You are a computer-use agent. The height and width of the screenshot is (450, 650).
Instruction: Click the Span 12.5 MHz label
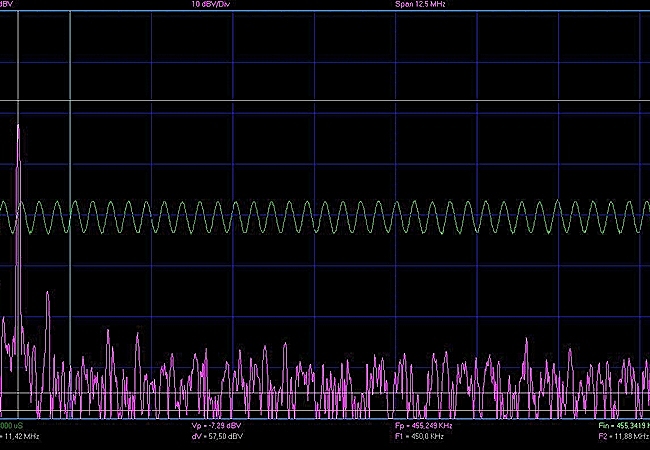[x=421, y=5]
